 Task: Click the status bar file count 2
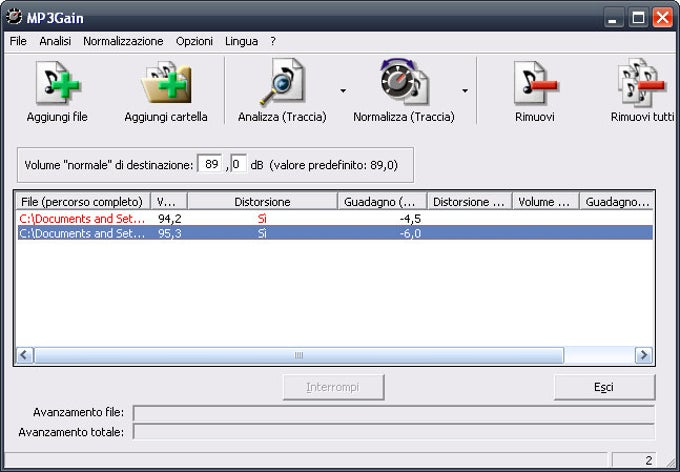pos(649,460)
